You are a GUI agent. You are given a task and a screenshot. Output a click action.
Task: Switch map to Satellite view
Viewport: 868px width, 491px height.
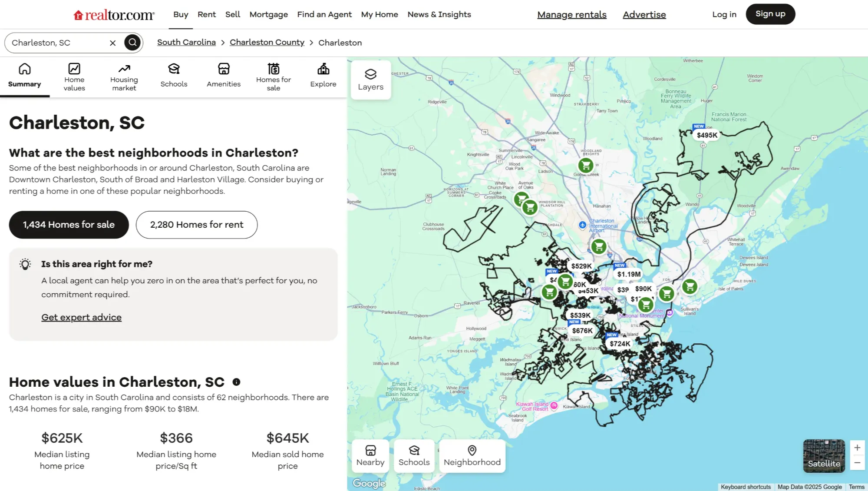click(824, 456)
